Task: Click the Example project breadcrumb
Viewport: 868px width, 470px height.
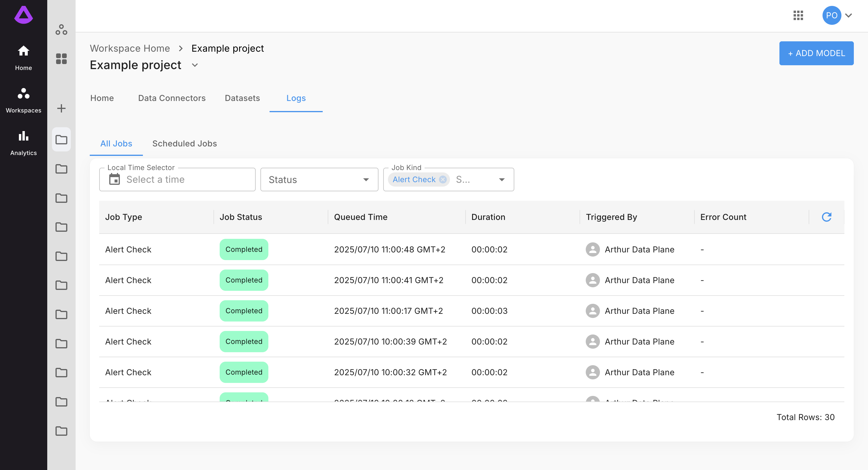Action: pyautogui.click(x=227, y=48)
